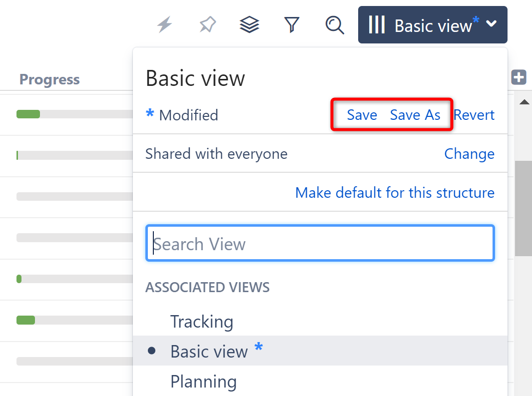Click Make default for this structure
This screenshot has height=396, width=532.
[395, 192]
